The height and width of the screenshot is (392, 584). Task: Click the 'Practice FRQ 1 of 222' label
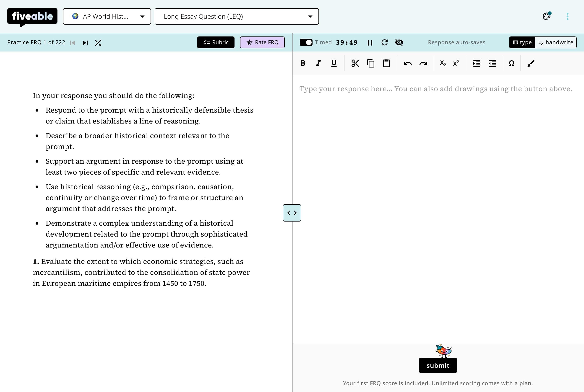(36, 42)
